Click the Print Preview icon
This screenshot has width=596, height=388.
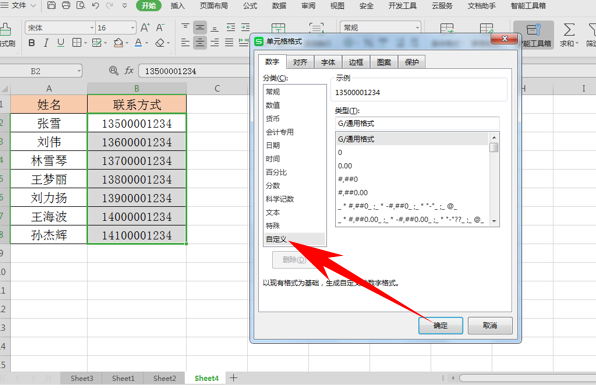[x=80, y=5]
